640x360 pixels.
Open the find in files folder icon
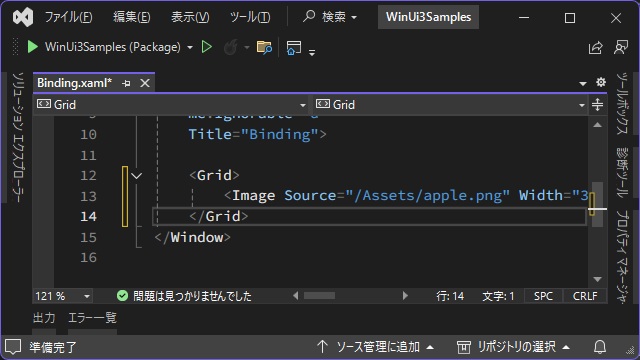pyautogui.click(x=264, y=47)
